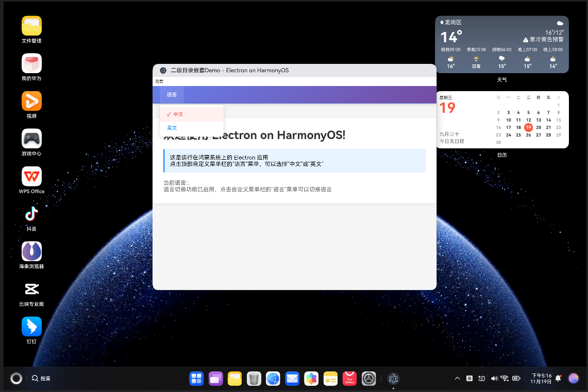588x392 pixels.
Task: Open the Wi-Fi status icon
Action: pos(505,379)
